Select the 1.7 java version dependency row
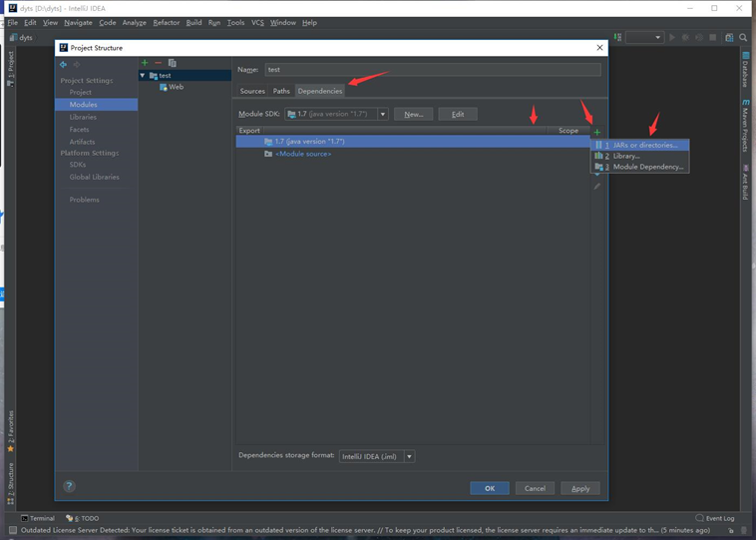 413,142
